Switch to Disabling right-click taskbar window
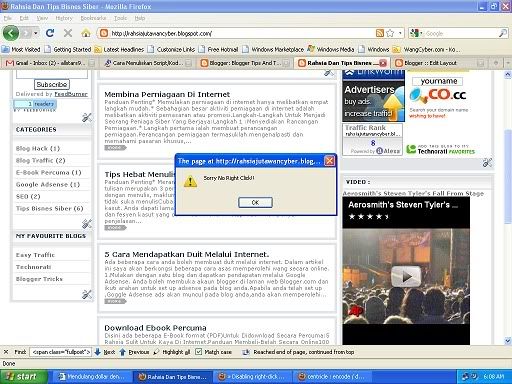This screenshot has height=384, width=512. (252, 377)
